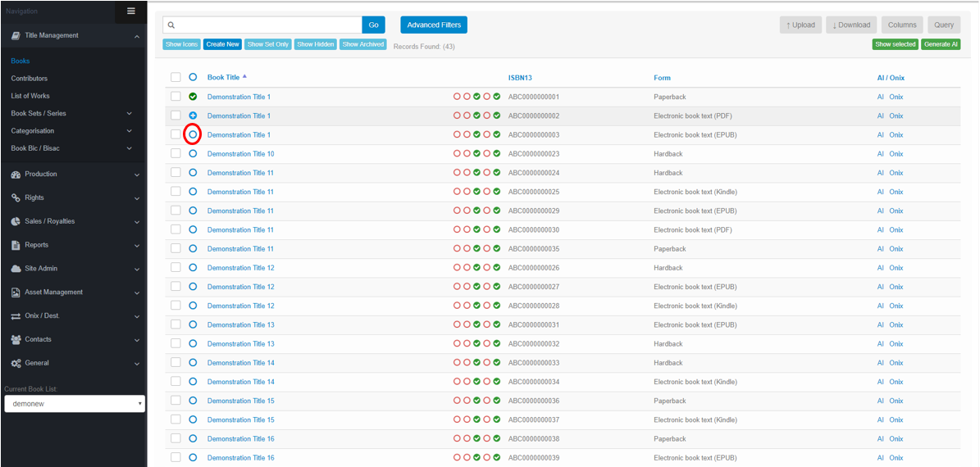
Task: Click green checkmark set icon for ABC0000000001 row
Action: pyautogui.click(x=193, y=97)
